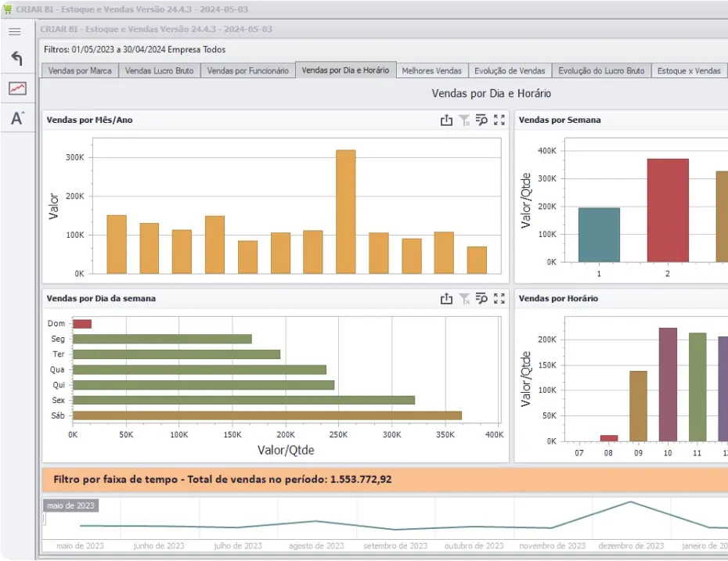Select the Sáb bar in weekday chart
The width and height of the screenshot is (728, 561).
[268, 415]
